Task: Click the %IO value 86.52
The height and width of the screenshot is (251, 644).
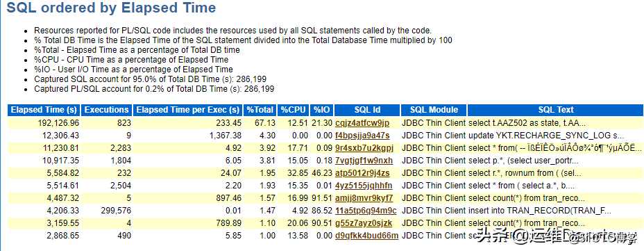Action: (x=323, y=211)
